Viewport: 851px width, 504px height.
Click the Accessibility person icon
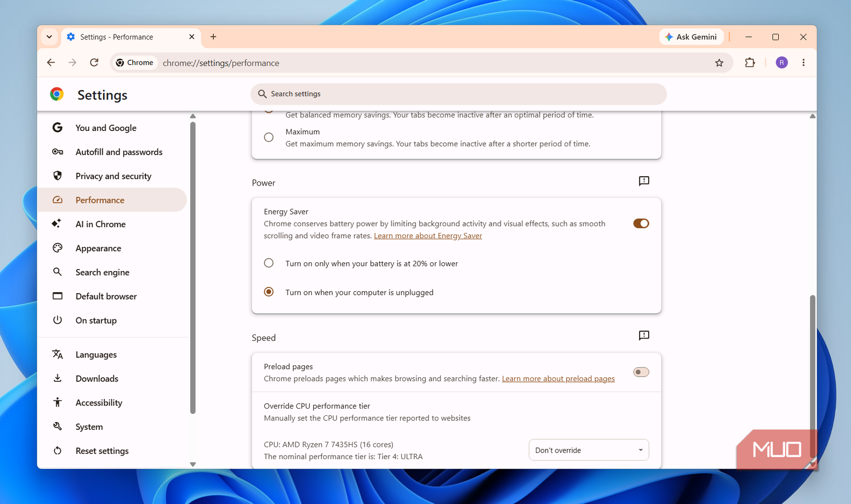tap(57, 402)
